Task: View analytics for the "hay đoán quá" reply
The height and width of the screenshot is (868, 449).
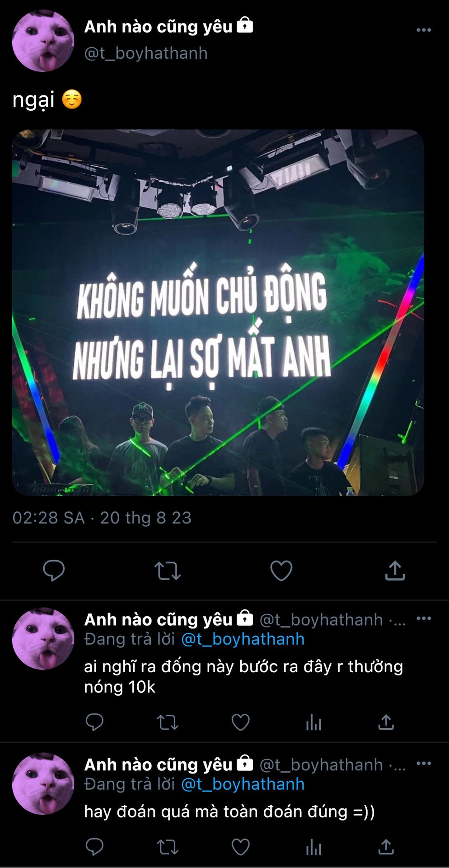Action: point(313,847)
